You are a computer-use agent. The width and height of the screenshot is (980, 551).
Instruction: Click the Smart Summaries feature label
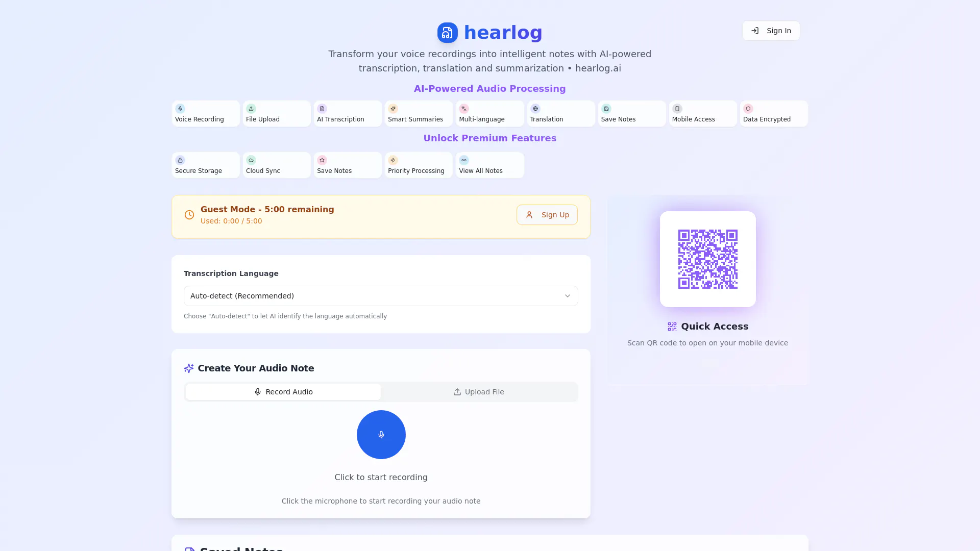[x=415, y=119]
